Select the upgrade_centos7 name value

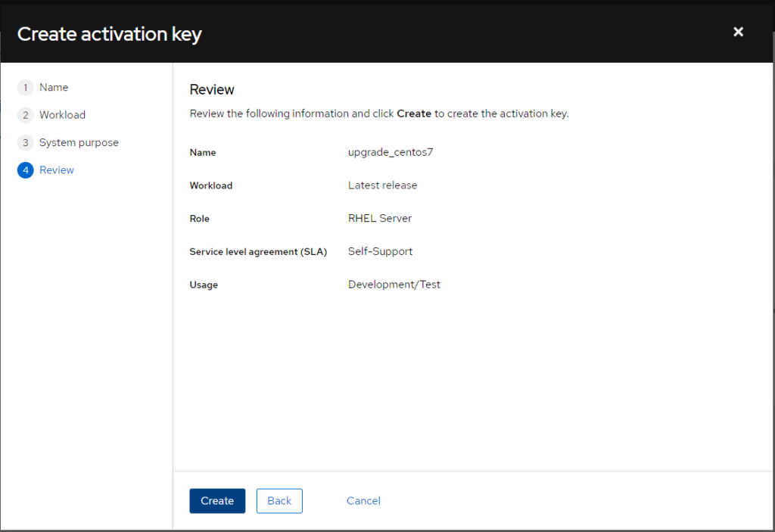391,152
